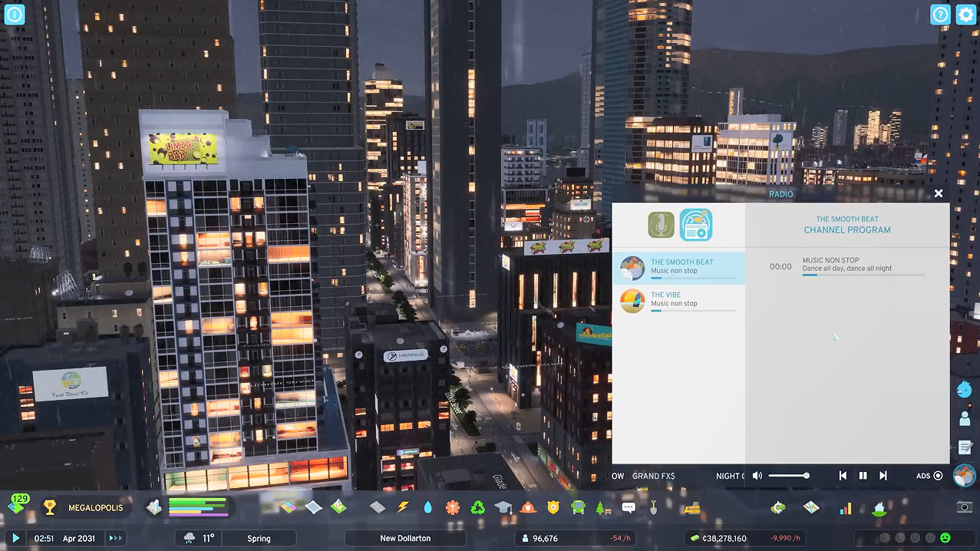Open the Electricity menu
The width and height of the screenshot is (980, 551).
pyautogui.click(x=403, y=507)
